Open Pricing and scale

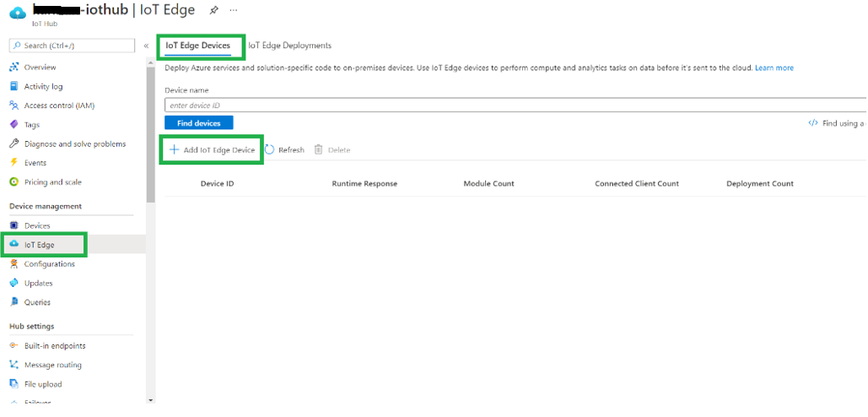(52, 182)
